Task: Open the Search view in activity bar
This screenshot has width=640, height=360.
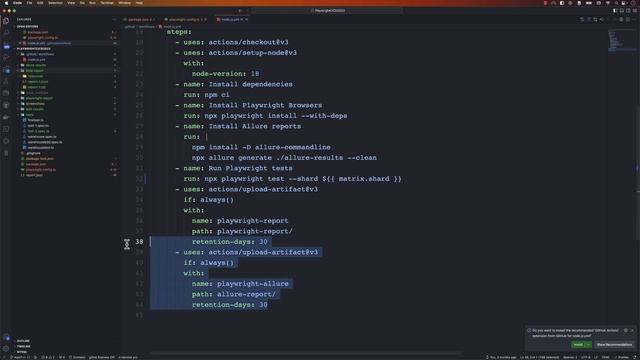Action: point(6,33)
